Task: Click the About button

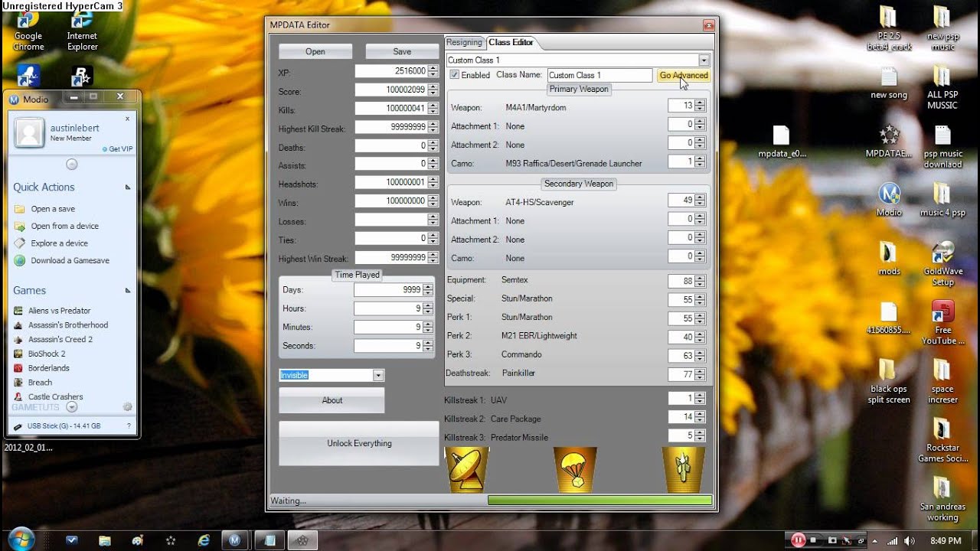Action: coord(332,400)
